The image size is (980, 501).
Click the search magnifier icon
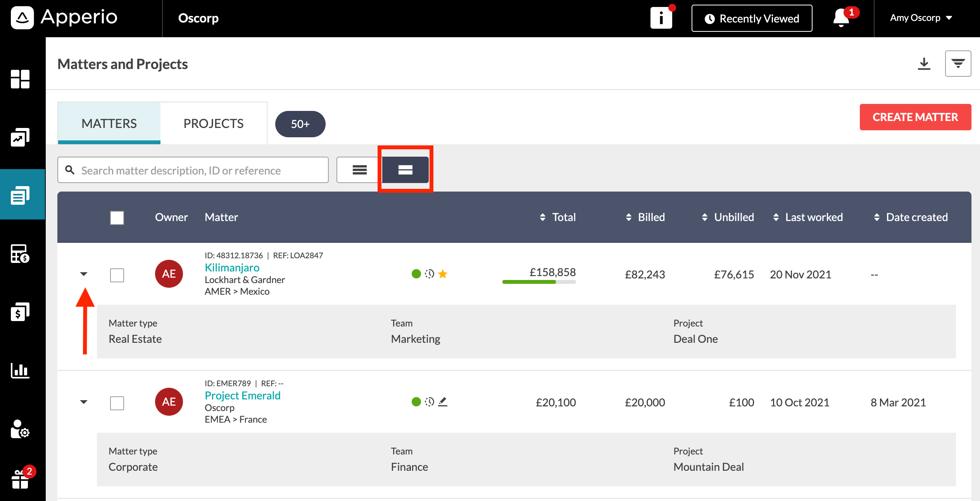70,170
